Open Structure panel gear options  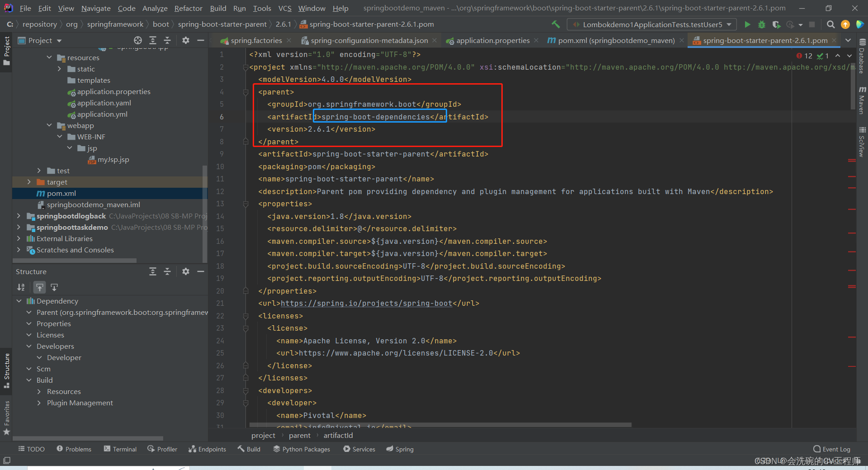(186, 271)
